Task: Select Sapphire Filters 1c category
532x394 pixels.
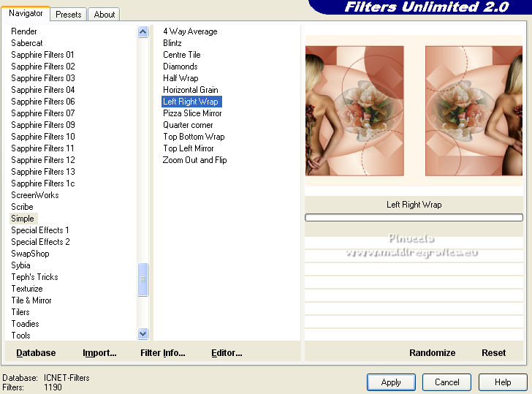Action: click(42, 183)
